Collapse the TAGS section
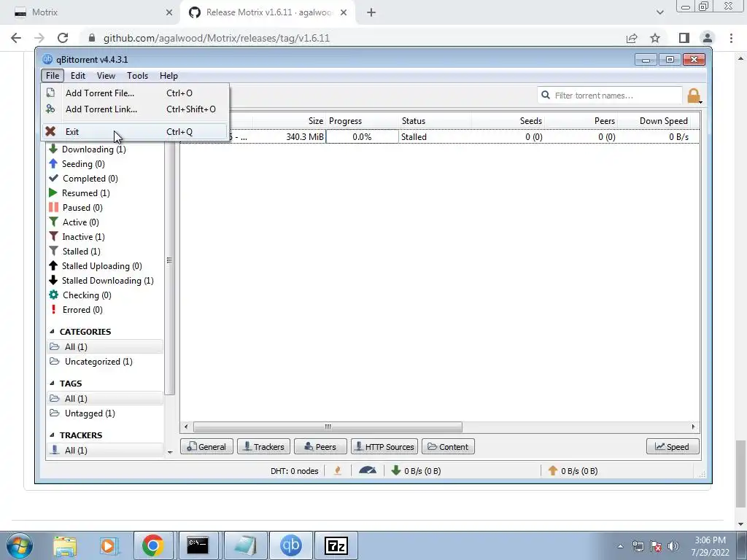This screenshot has height=560, width=747. 52,384
